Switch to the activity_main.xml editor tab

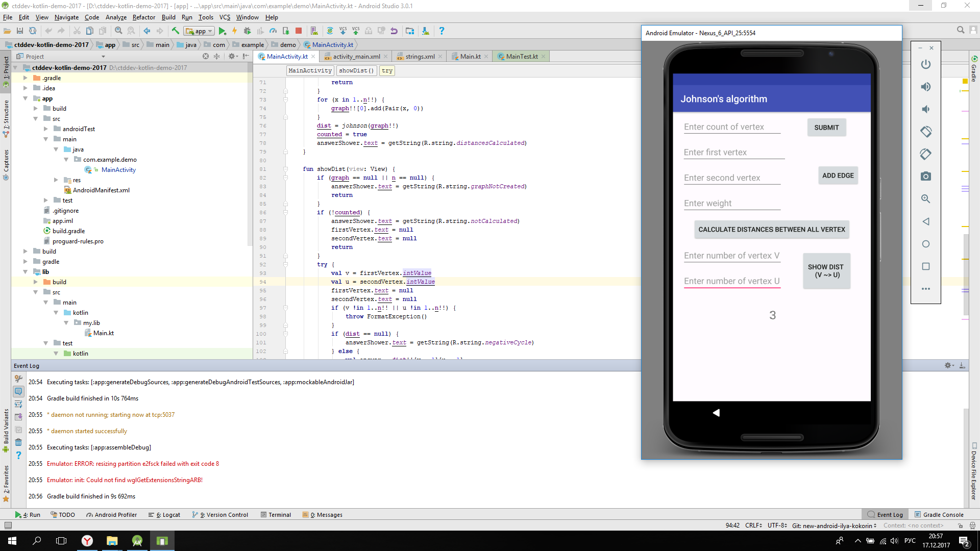coord(356,57)
